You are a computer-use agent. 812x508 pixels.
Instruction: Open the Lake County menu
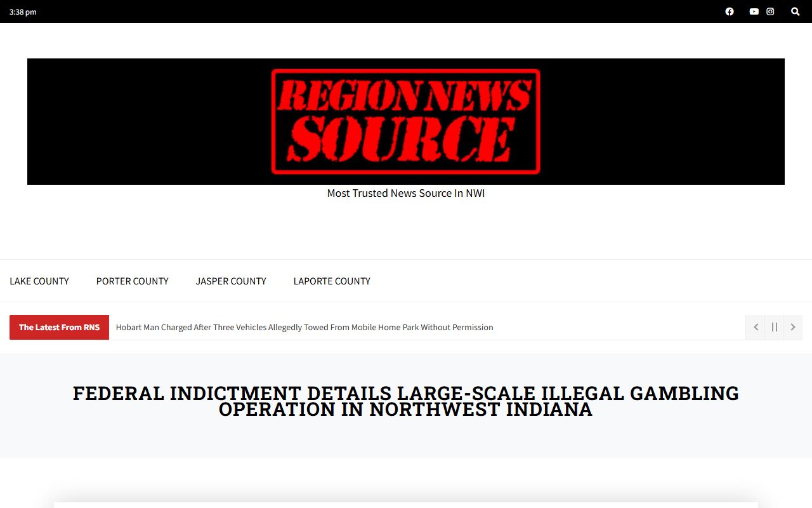39,281
